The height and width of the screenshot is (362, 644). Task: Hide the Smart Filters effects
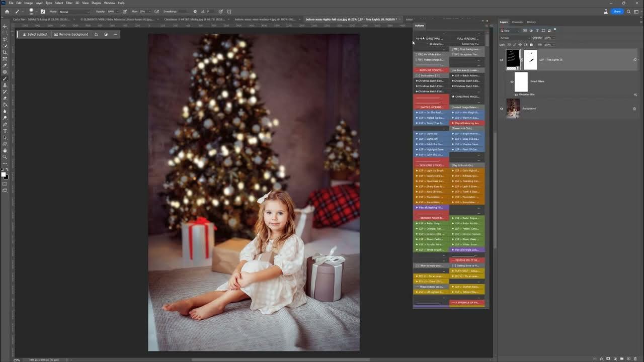512,82
